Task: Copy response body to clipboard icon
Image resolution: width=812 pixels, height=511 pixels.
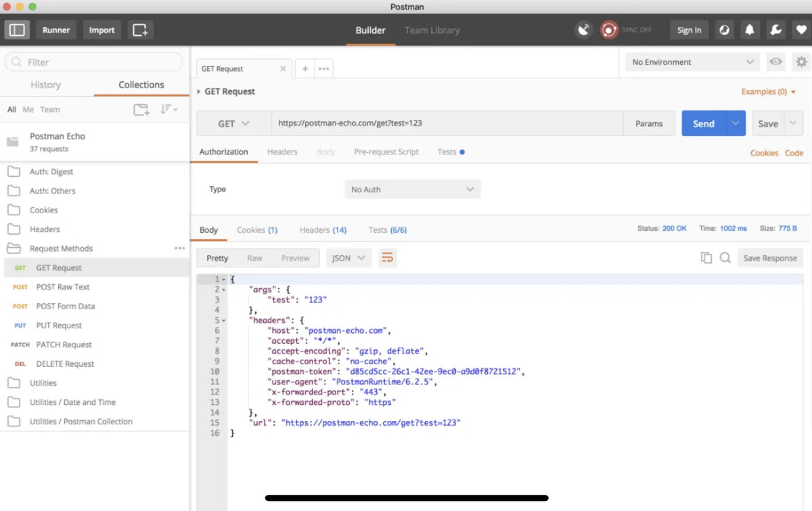Action: coord(706,258)
